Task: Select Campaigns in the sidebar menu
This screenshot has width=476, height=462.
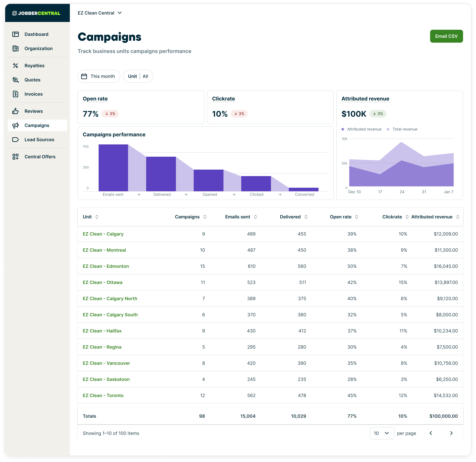Action: click(x=37, y=125)
